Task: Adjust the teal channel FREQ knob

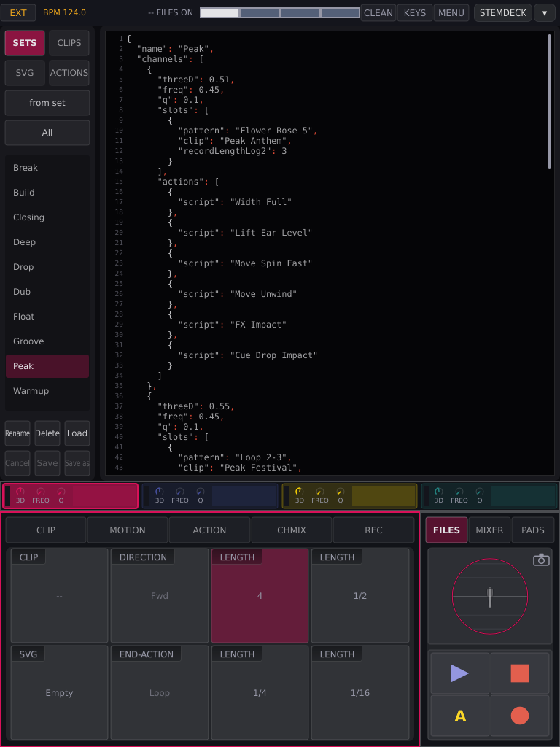Action: pos(459,492)
